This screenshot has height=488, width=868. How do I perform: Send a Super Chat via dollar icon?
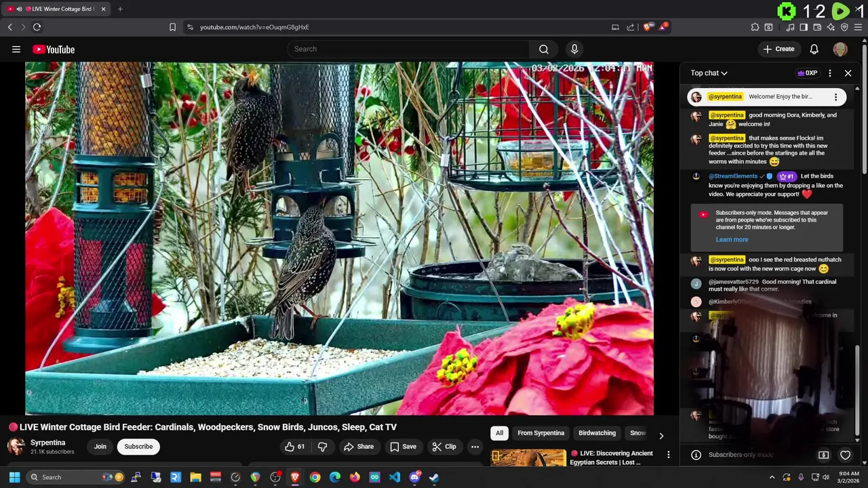coord(823,455)
